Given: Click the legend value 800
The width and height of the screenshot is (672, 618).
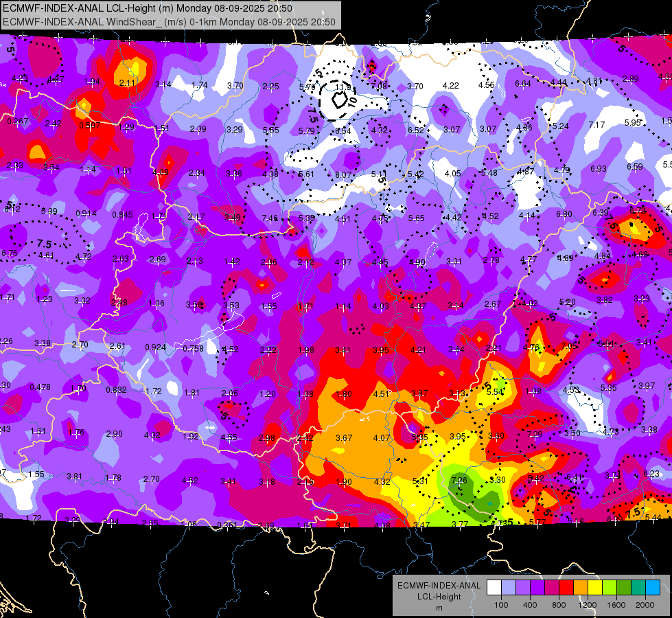Looking at the screenshot, I should point(559,605).
